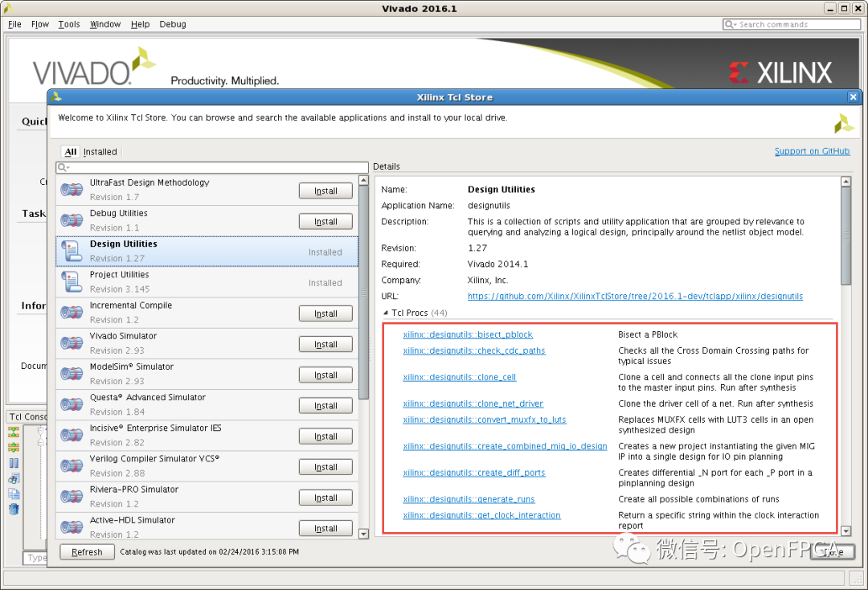Click the Tcl Console pause icon
This screenshot has height=590, width=868.
pyautogui.click(x=14, y=463)
